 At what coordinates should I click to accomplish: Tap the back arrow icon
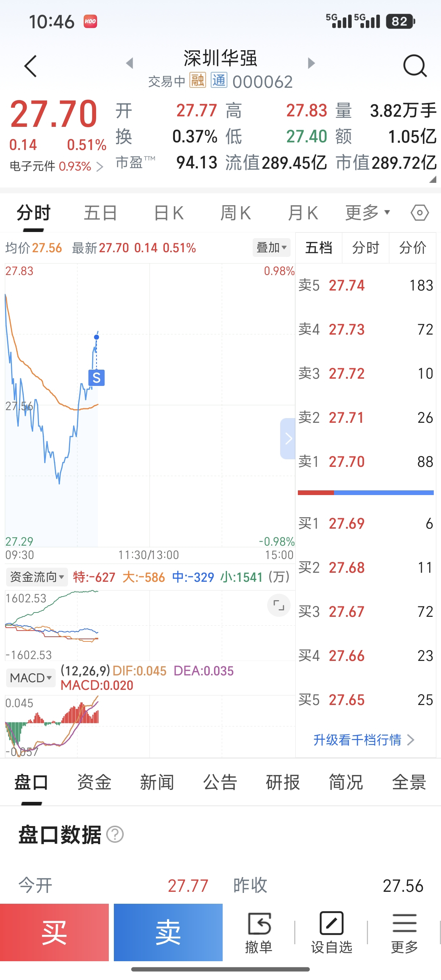pyautogui.click(x=31, y=66)
